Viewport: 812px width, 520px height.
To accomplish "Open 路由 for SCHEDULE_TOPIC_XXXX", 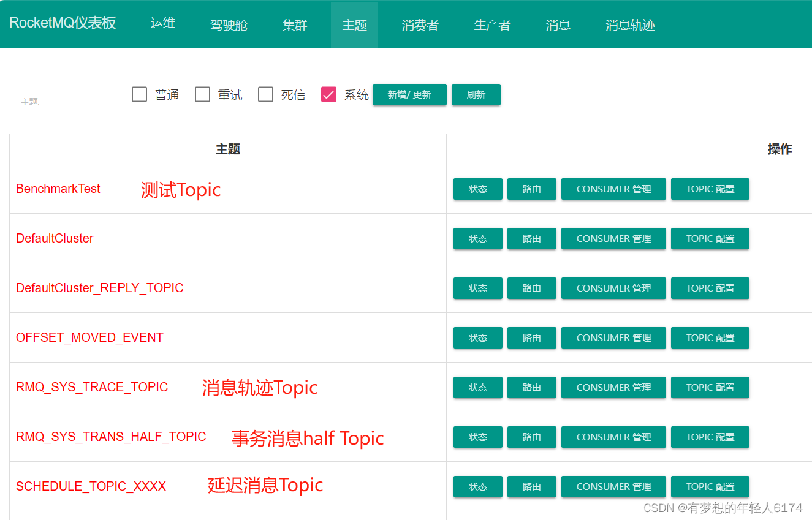I will pos(532,487).
